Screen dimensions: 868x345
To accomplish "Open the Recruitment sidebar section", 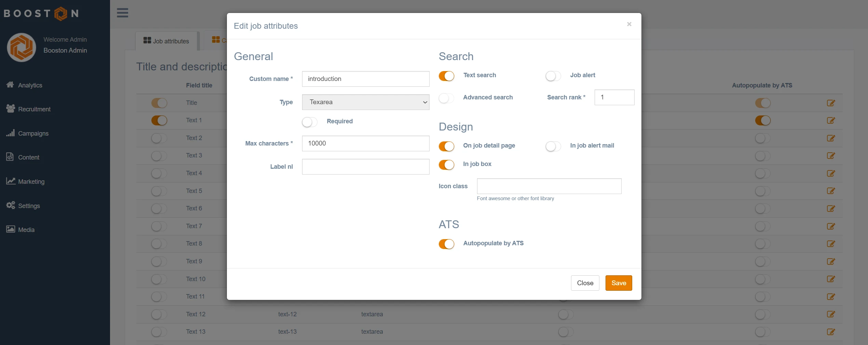I will tap(34, 109).
